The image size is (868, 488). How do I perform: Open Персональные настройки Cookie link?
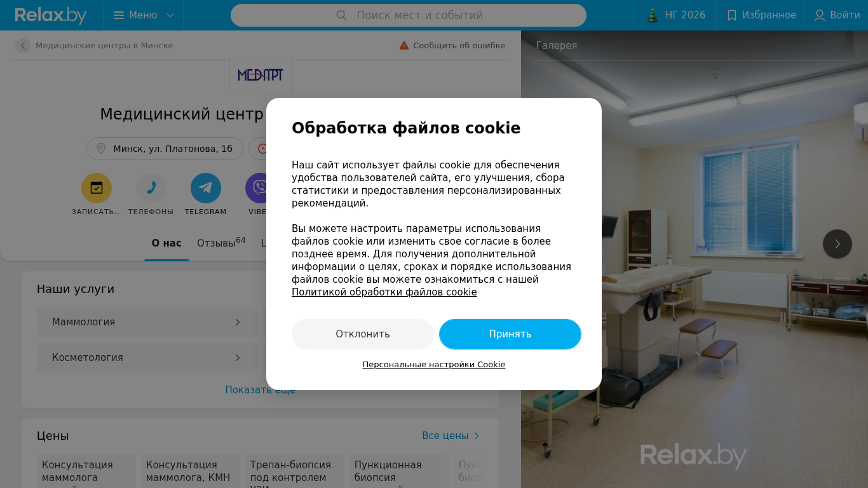click(434, 365)
